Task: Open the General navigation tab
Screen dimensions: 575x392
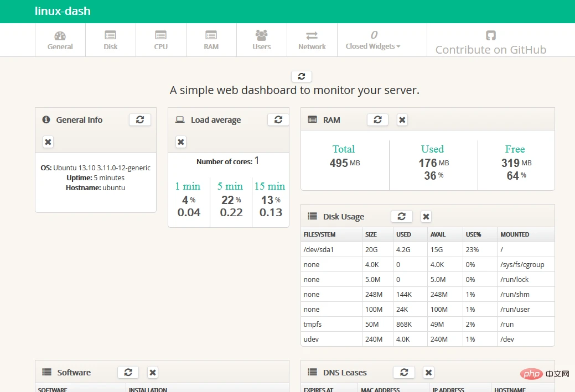Action: pos(60,40)
